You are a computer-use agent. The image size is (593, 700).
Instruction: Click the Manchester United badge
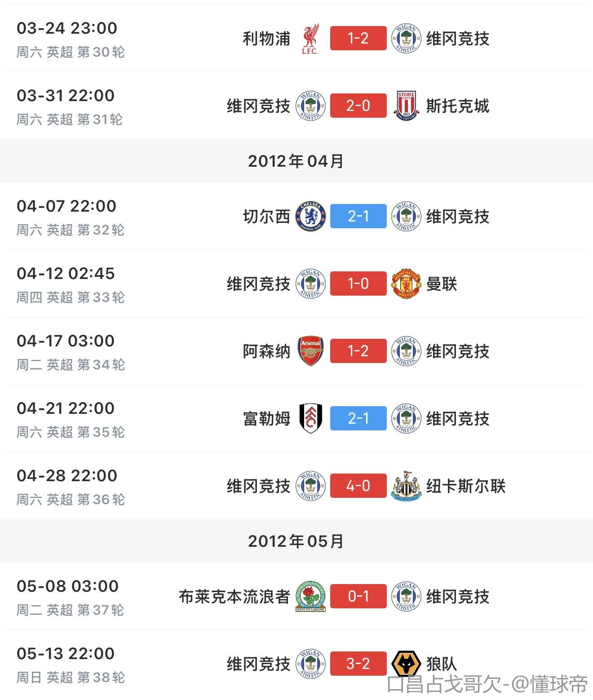point(406,284)
